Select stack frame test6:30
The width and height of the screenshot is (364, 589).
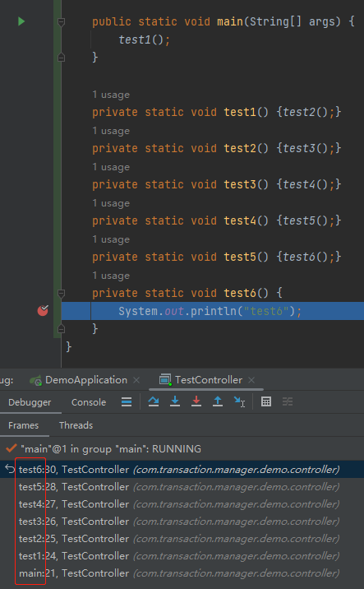pos(182,470)
